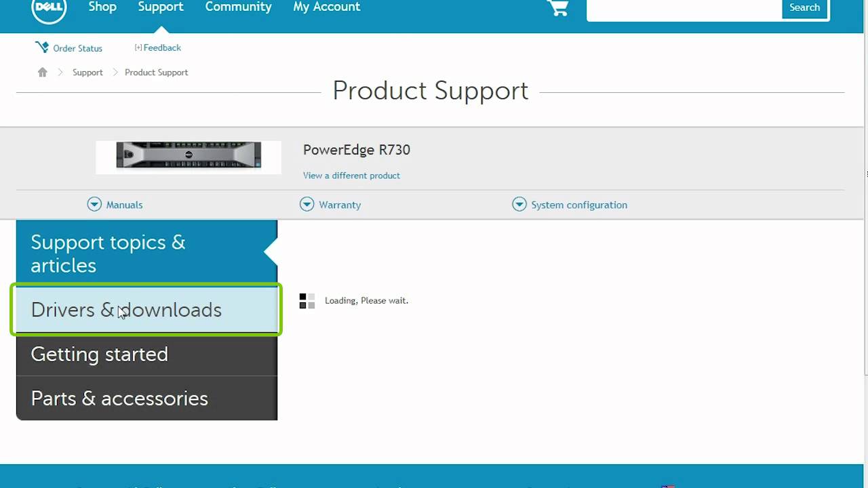The image size is (868, 488).
Task: Click View a different product
Action: click(351, 176)
